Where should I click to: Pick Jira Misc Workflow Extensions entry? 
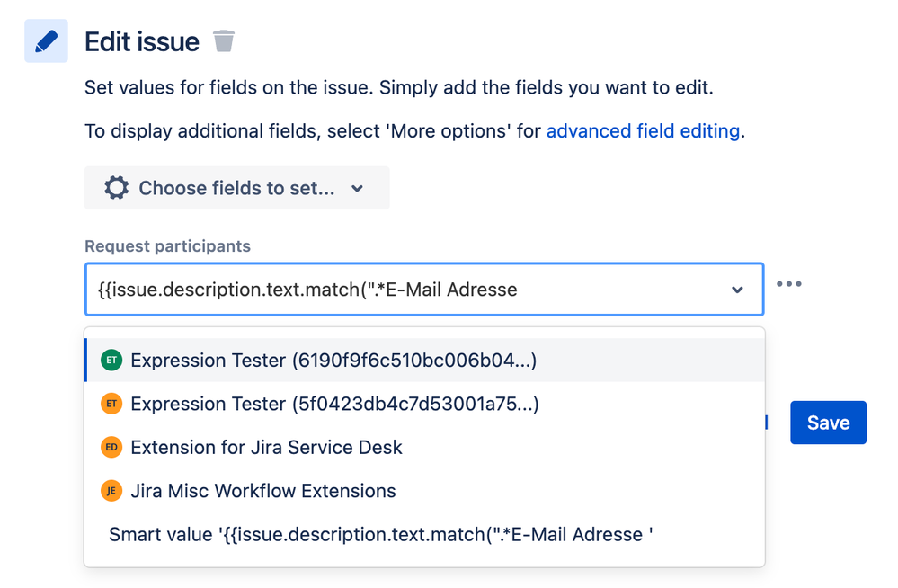[x=262, y=491]
